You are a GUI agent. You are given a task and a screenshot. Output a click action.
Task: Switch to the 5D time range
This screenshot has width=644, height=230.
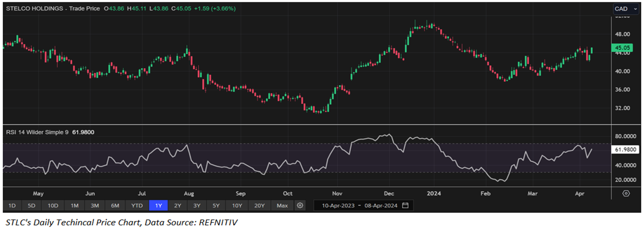[31, 206]
